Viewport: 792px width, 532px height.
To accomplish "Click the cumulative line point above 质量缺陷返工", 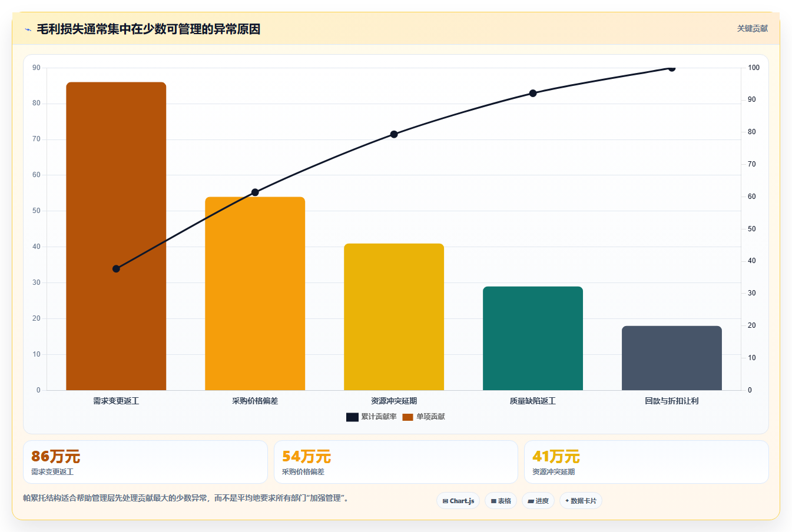I will [x=533, y=93].
